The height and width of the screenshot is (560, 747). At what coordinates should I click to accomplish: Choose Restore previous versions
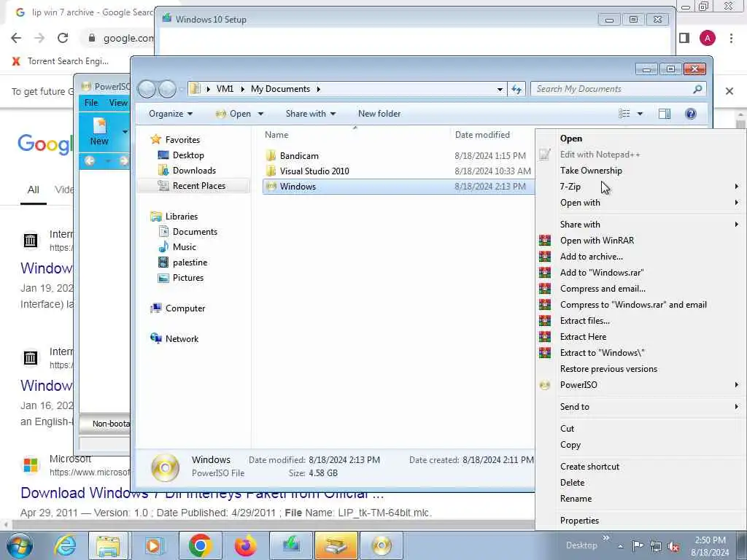(x=608, y=369)
